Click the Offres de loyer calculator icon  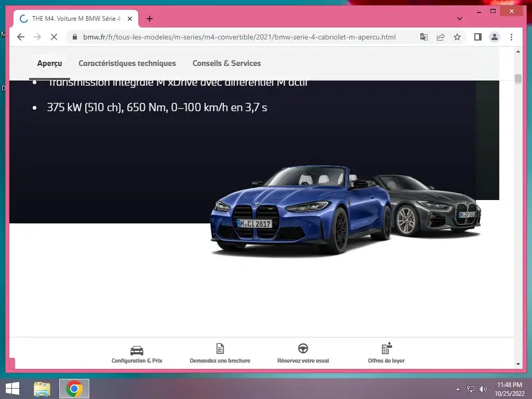click(387, 348)
